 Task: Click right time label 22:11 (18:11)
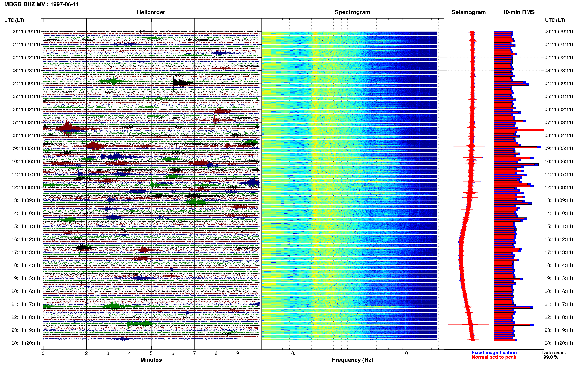[x=559, y=317]
